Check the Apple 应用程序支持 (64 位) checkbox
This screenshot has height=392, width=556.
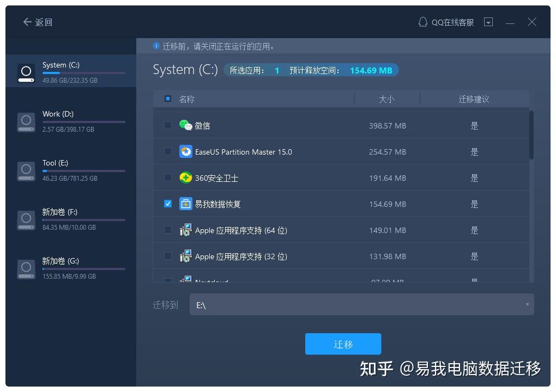(168, 230)
